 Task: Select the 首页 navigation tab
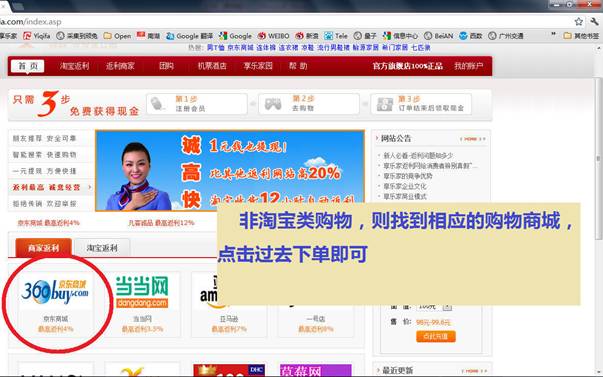(x=28, y=66)
